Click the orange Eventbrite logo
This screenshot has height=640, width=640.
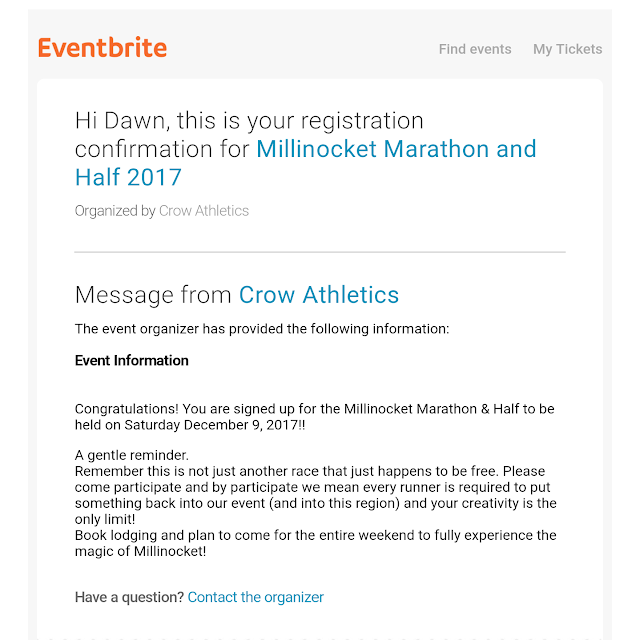pyautogui.click(x=102, y=47)
